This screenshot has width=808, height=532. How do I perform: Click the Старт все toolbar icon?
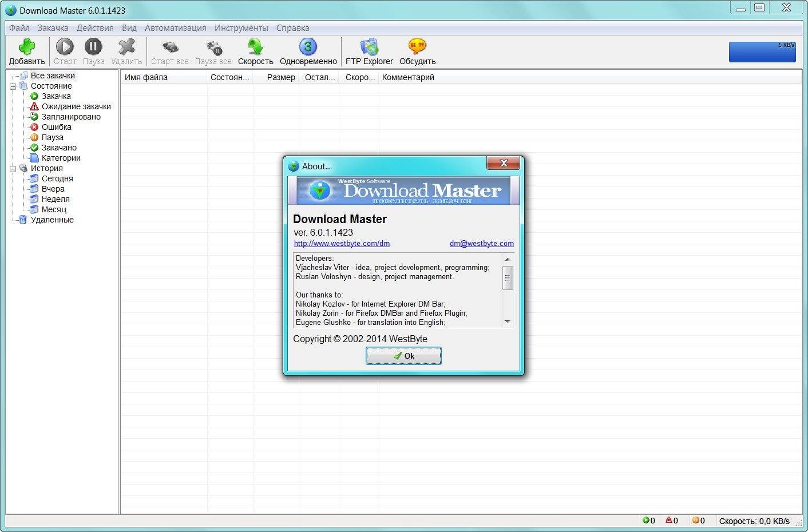coord(170,46)
